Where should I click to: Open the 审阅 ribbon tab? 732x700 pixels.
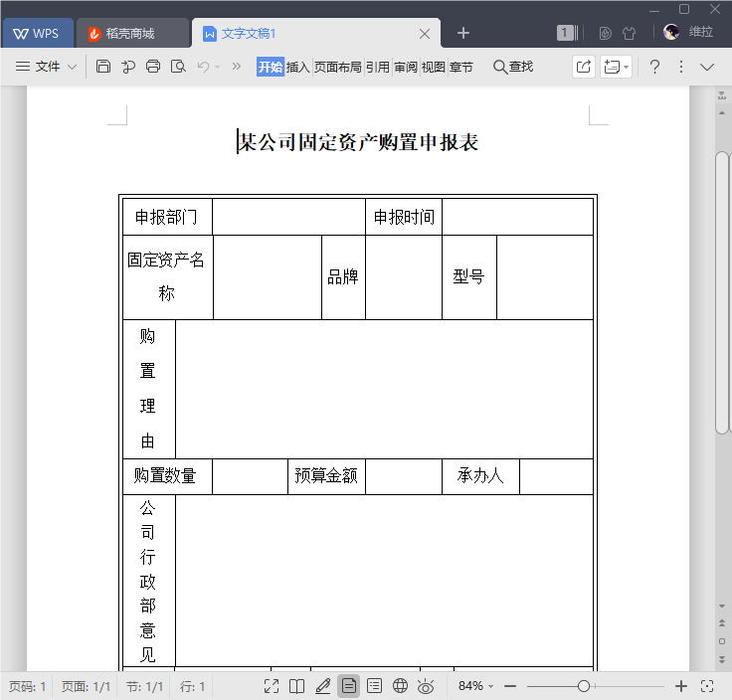(x=405, y=67)
